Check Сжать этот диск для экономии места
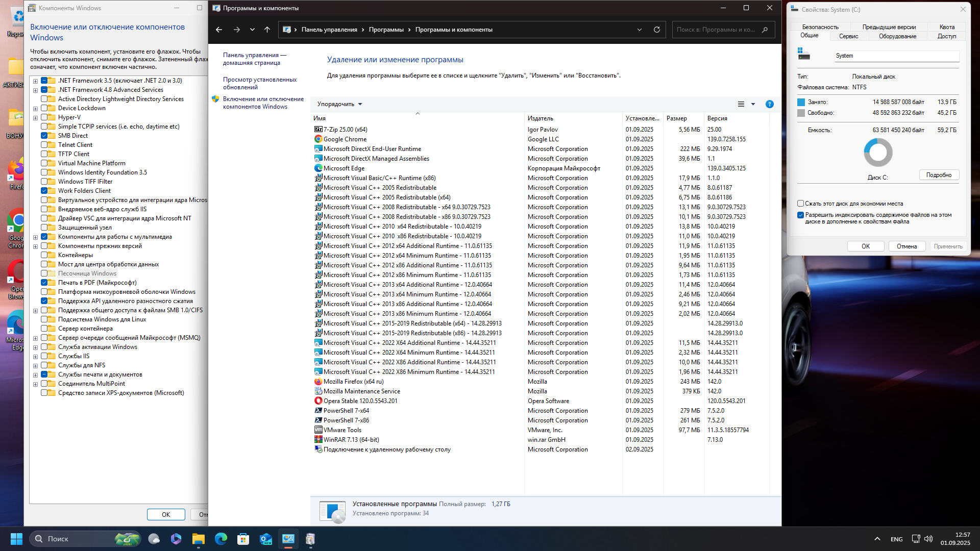980x551 pixels. (800, 204)
